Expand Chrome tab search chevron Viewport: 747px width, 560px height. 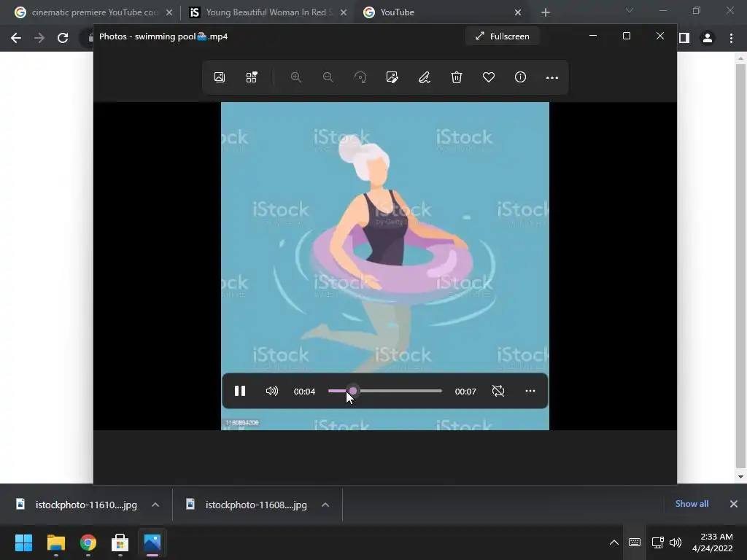click(630, 10)
